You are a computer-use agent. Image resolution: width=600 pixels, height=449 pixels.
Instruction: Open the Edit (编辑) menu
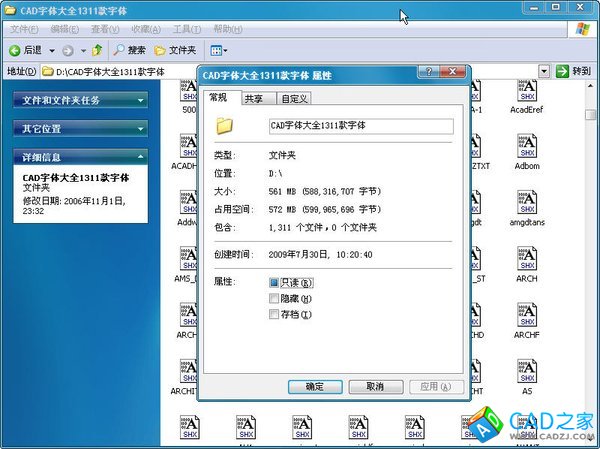(x=65, y=29)
